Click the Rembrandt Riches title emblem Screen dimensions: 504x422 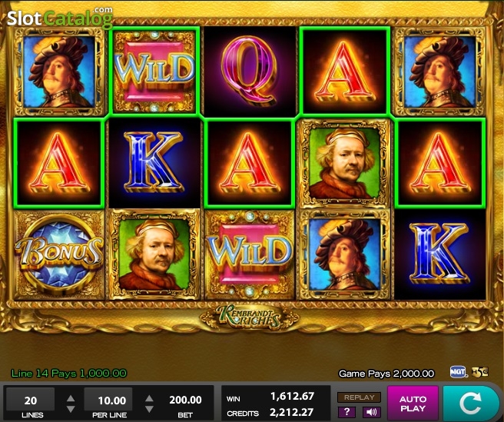(x=250, y=317)
